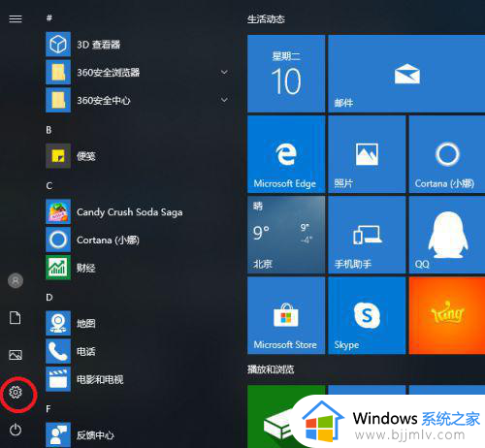Open the 照片 photos tile
This screenshot has width=485, height=448.
point(367,154)
